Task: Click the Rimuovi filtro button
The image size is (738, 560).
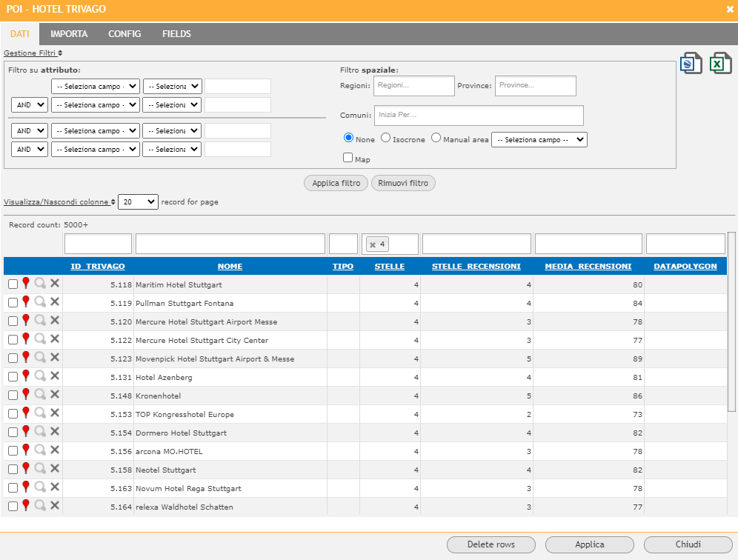Action: (403, 183)
